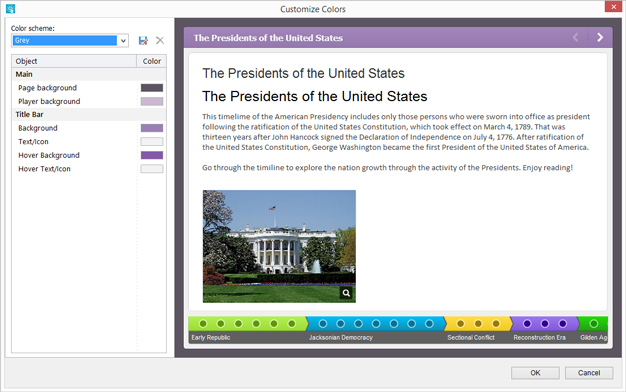Select the Hover Text/Icon row
This screenshot has width=626, height=392.
tap(89, 169)
